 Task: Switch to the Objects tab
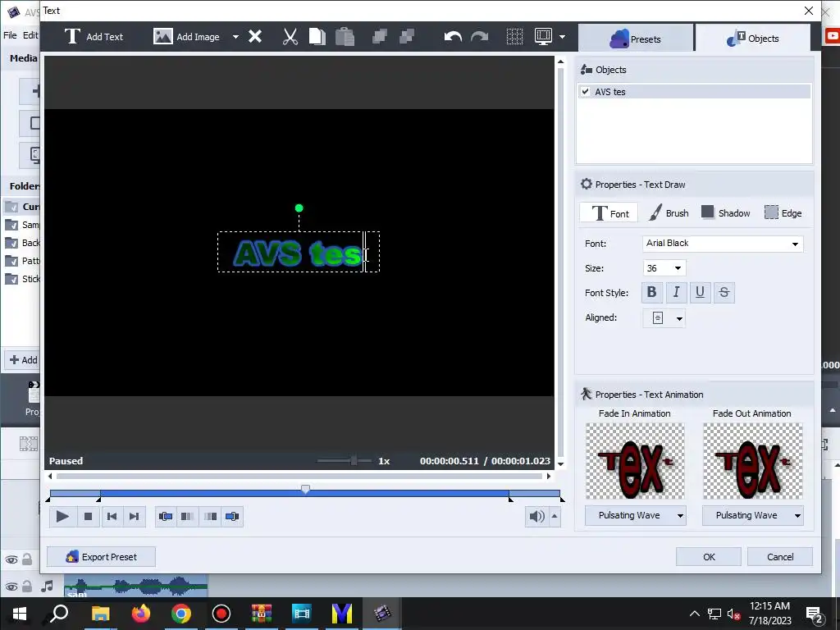click(x=753, y=38)
